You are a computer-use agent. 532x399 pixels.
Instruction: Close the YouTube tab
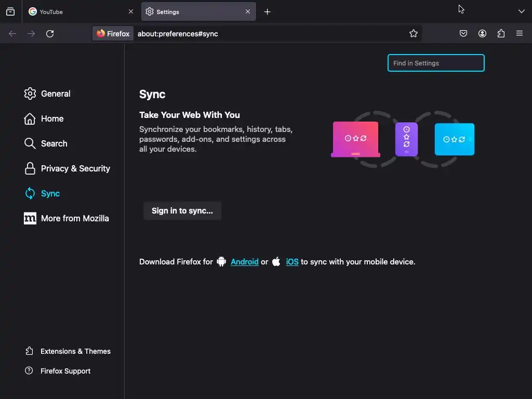click(130, 12)
